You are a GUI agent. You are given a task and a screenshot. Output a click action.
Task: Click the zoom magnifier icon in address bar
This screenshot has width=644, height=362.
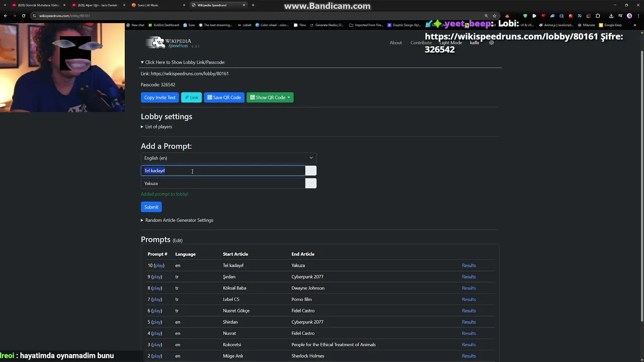[486, 16]
